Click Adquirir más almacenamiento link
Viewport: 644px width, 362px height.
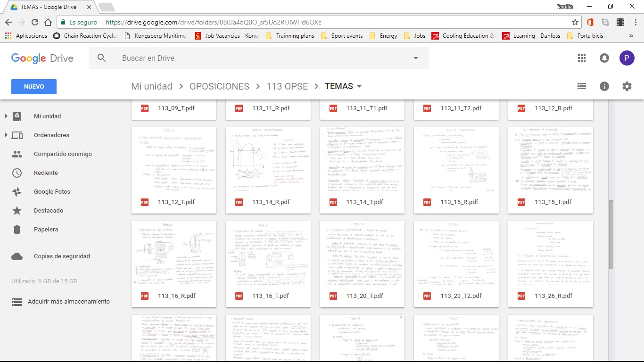(x=69, y=302)
